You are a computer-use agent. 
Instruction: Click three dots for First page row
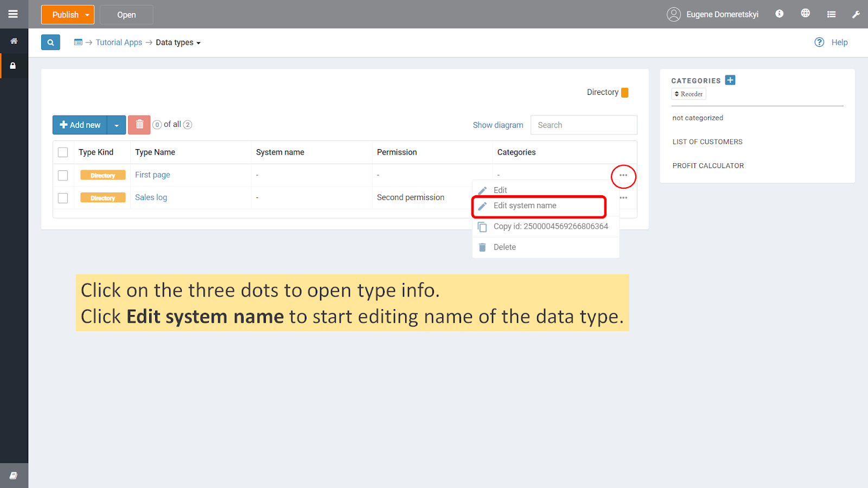point(623,175)
